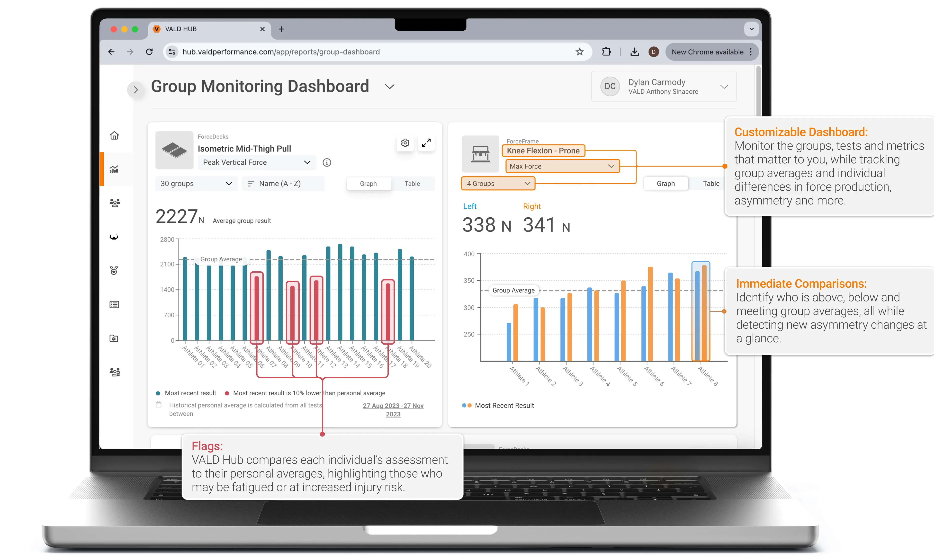
Task: Collapse the Group Monitoring Dashboard title dropdown
Action: click(x=389, y=86)
